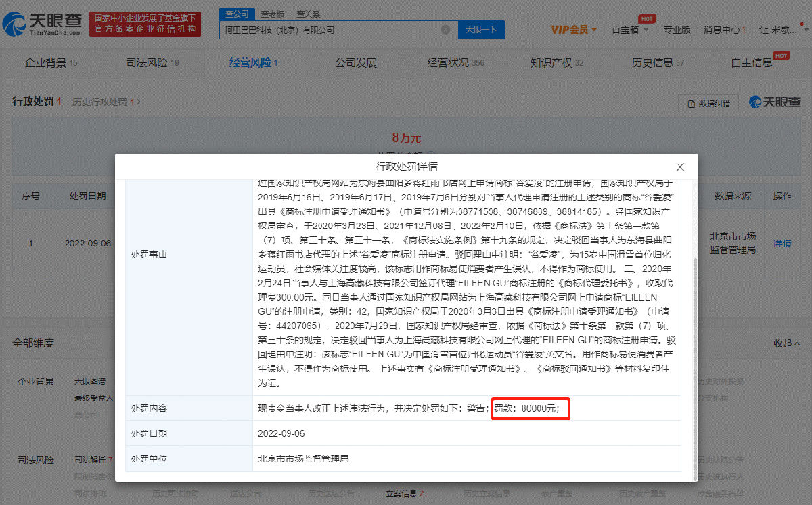Open the 司法风险 19 navigation tab
The width and height of the screenshot is (812, 505).
(153, 63)
